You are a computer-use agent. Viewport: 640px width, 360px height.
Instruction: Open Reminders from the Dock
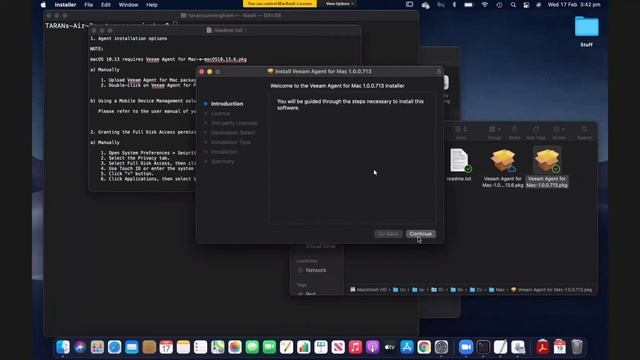click(x=200, y=347)
